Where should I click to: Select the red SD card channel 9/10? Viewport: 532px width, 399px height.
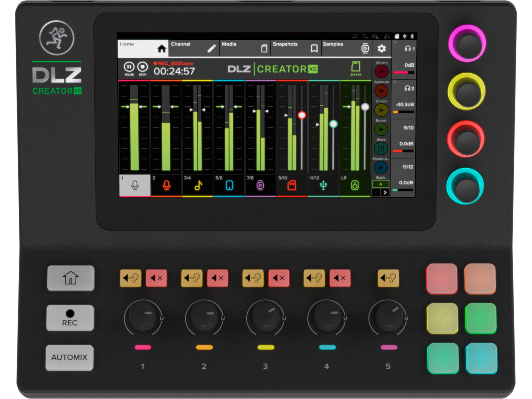click(292, 185)
